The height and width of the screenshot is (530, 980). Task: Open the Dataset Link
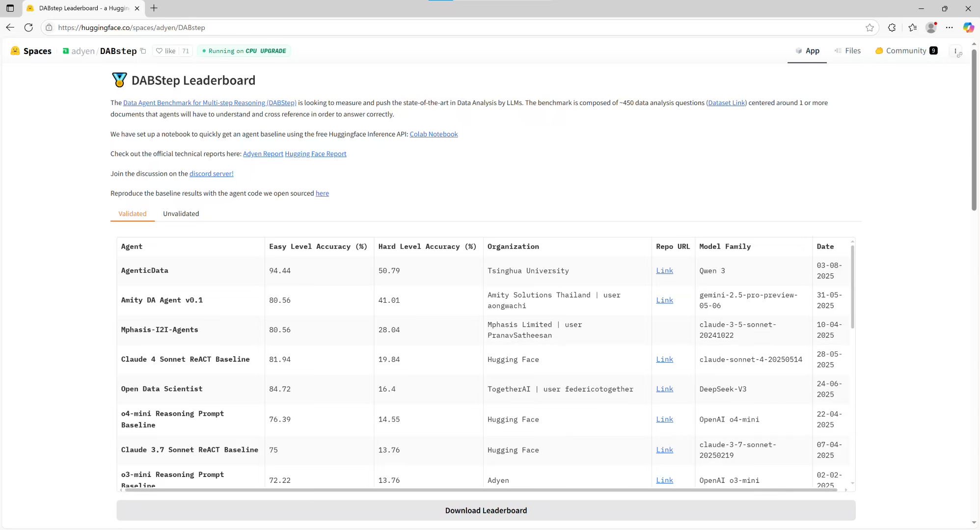(x=726, y=103)
